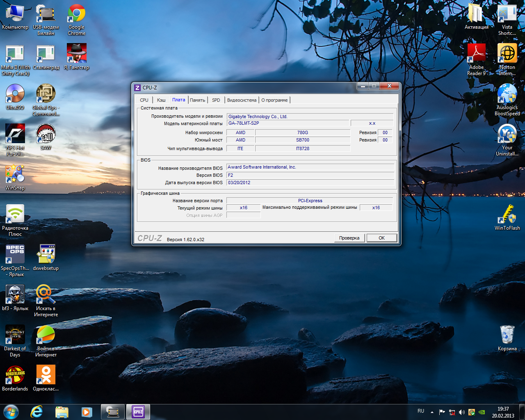Screen dimensions: 525x420
Task: Select the Norton Internet Security icon
Action: [507, 54]
